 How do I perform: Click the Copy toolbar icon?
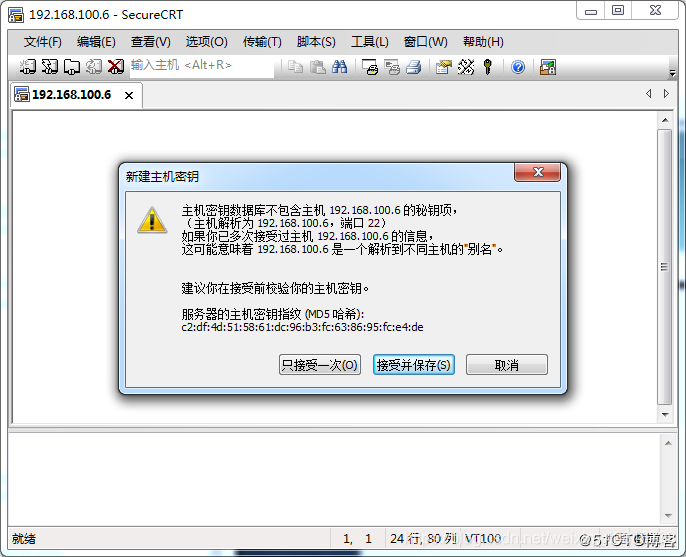pos(295,67)
